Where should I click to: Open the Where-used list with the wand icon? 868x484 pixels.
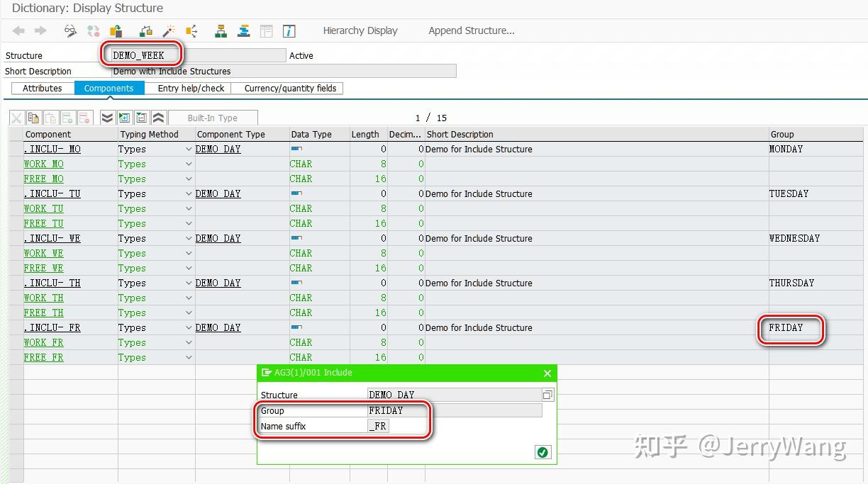(x=167, y=30)
